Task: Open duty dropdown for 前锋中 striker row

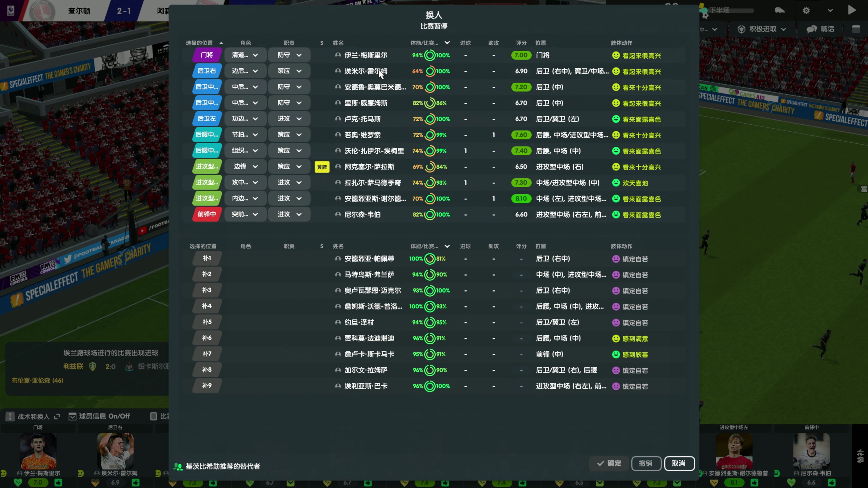Action: tap(289, 215)
